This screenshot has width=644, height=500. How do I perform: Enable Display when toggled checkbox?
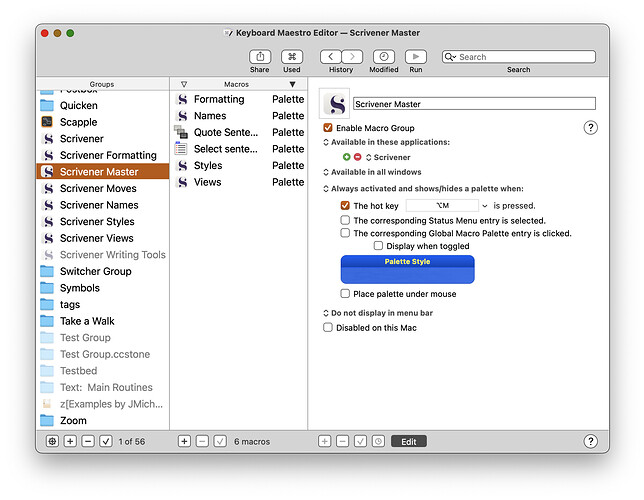tap(378, 246)
